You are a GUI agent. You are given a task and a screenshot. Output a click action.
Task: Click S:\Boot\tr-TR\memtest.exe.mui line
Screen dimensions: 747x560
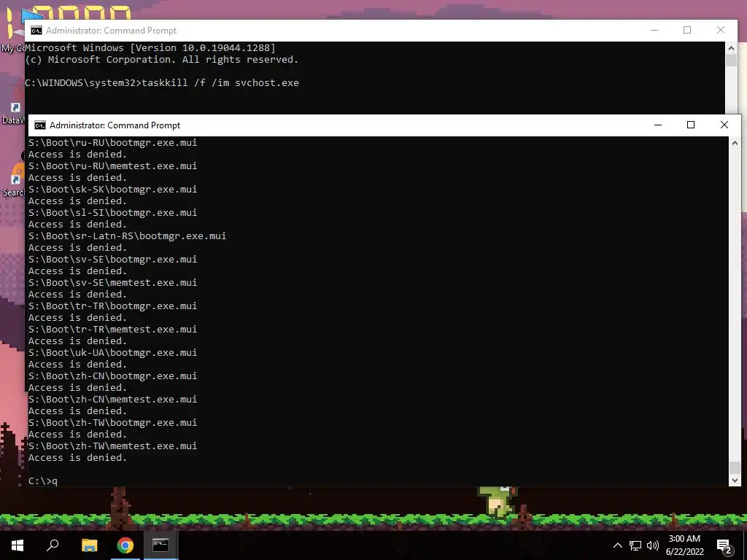[x=112, y=329]
